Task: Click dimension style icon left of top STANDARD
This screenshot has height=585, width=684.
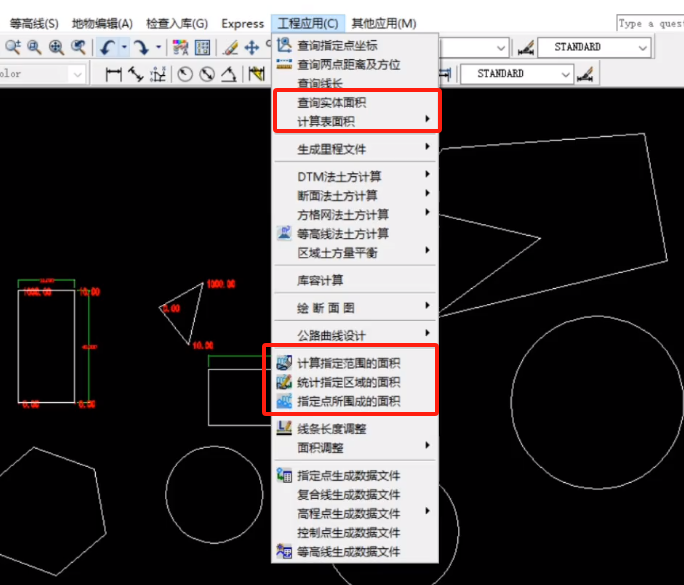Action: pyautogui.click(x=526, y=48)
